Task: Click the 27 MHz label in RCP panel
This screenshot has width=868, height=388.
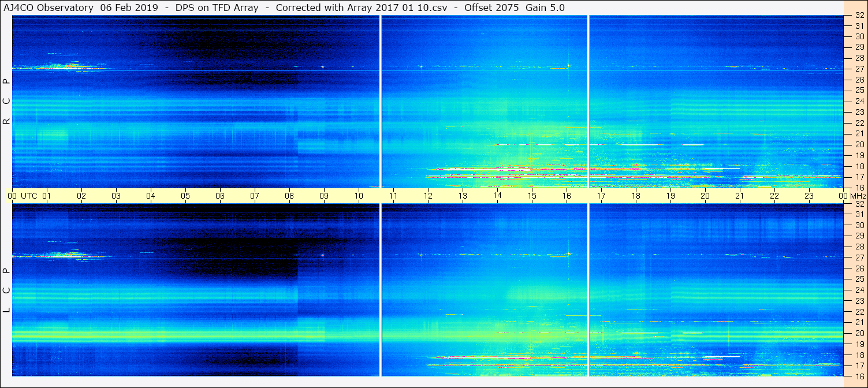Action: click(859, 69)
